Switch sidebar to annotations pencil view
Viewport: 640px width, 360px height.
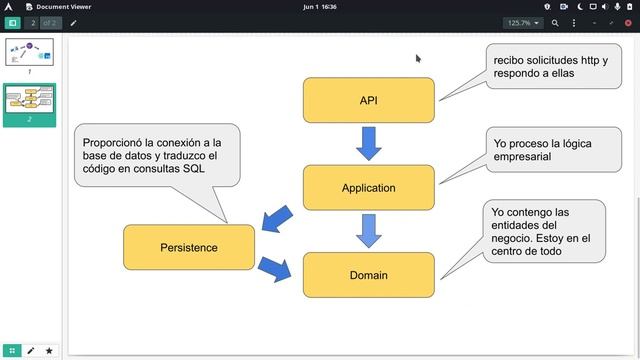coord(31,351)
